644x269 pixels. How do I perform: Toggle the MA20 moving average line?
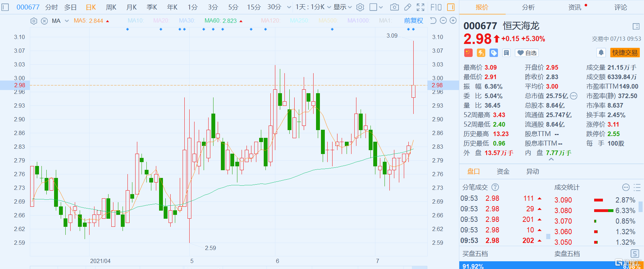[162, 21]
